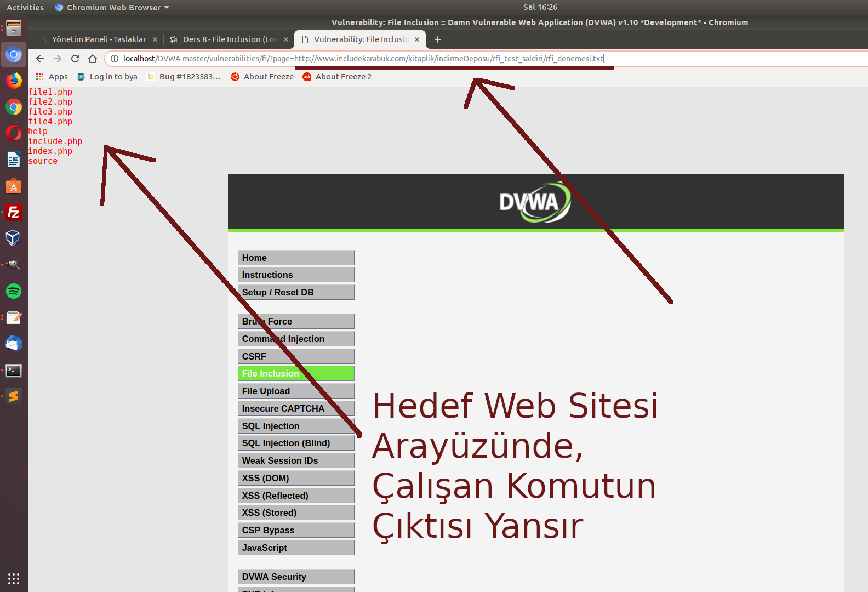Click the 'source' output line
Image resolution: width=868 pixels, height=592 pixels.
[43, 161]
